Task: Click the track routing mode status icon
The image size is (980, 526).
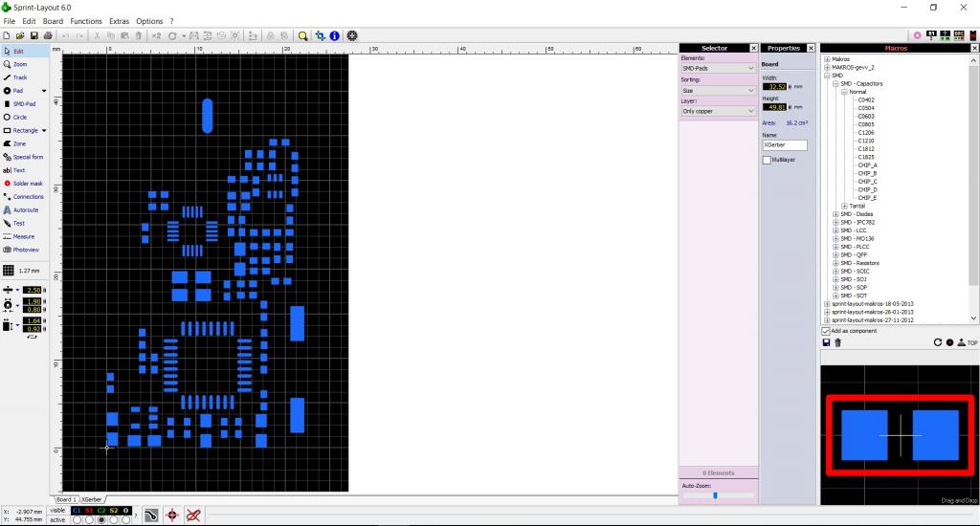Action: [x=151, y=515]
